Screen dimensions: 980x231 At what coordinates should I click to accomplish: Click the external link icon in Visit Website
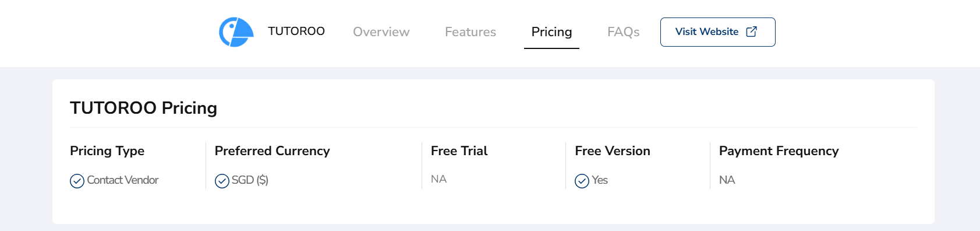point(752,32)
